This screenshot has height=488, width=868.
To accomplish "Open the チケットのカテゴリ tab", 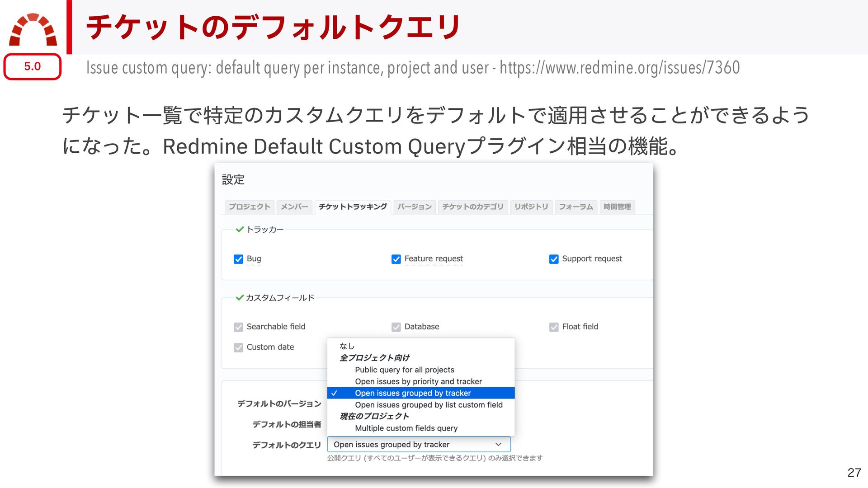I will point(472,207).
